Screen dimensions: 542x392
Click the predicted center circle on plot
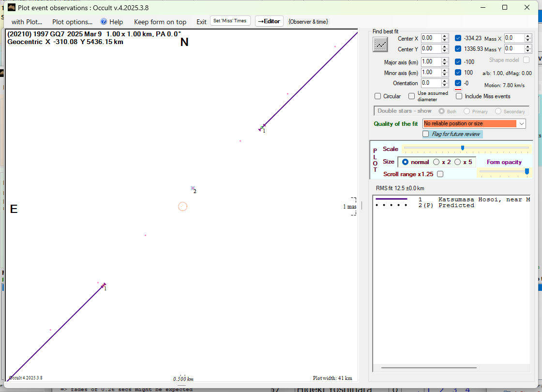coord(182,207)
